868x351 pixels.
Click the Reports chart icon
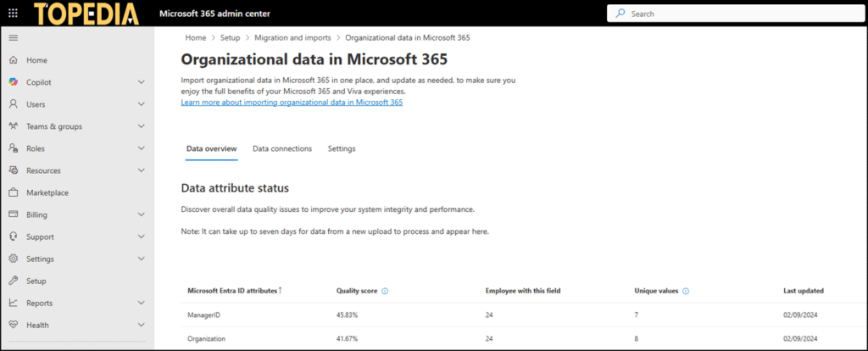coord(14,303)
